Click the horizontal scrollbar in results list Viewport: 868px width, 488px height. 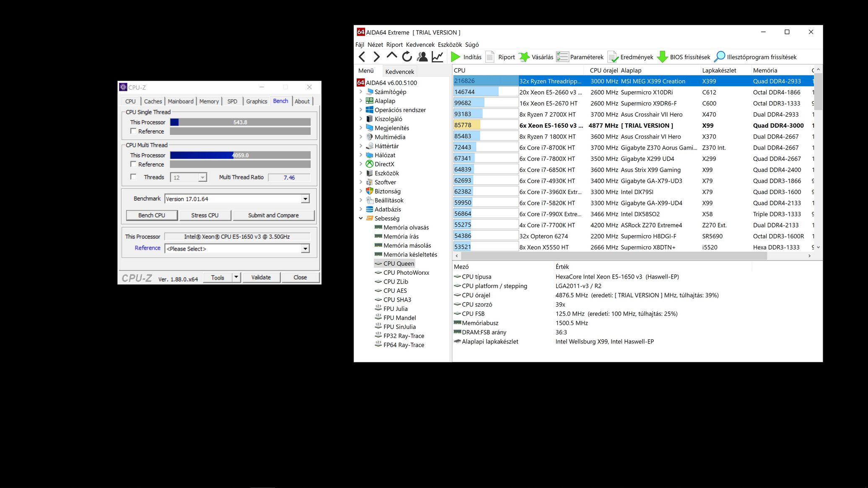(x=614, y=256)
